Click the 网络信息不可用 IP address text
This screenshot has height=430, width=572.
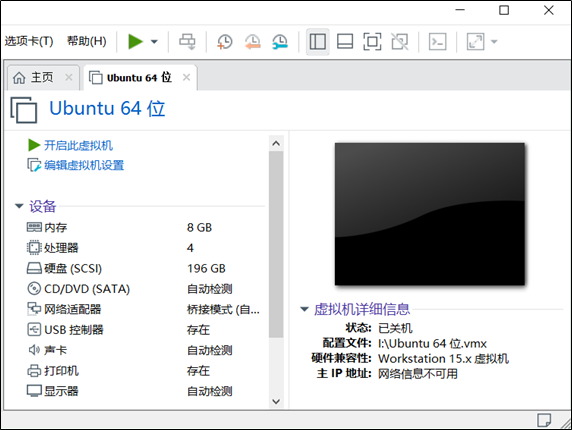[x=418, y=373]
